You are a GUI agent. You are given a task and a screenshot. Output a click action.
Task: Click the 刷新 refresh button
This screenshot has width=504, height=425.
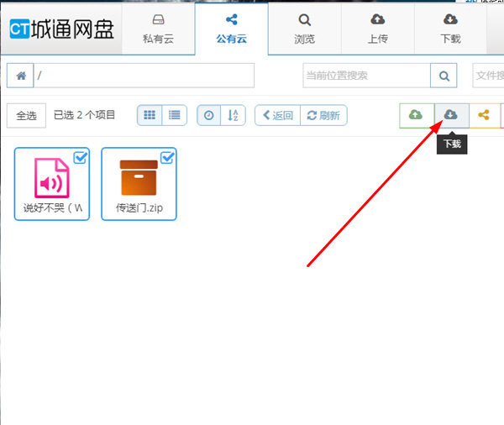coord(323,115)
